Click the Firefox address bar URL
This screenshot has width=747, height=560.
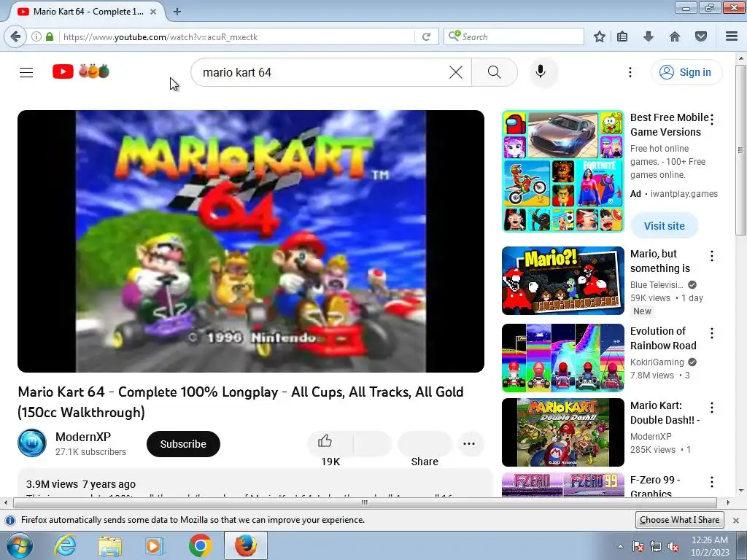[160, 36]
